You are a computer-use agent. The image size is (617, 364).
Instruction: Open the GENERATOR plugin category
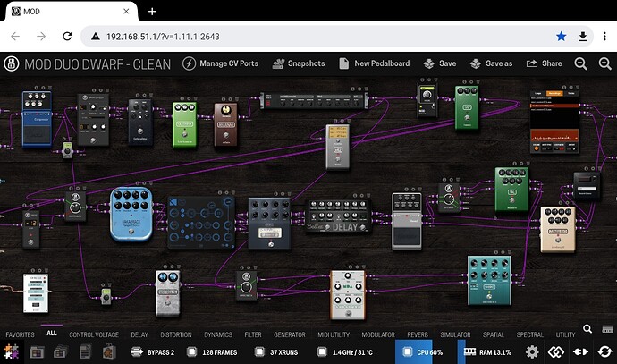[289, 334]
